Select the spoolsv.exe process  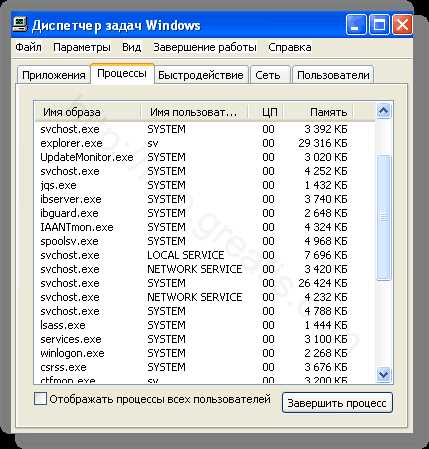click(205, 241)
